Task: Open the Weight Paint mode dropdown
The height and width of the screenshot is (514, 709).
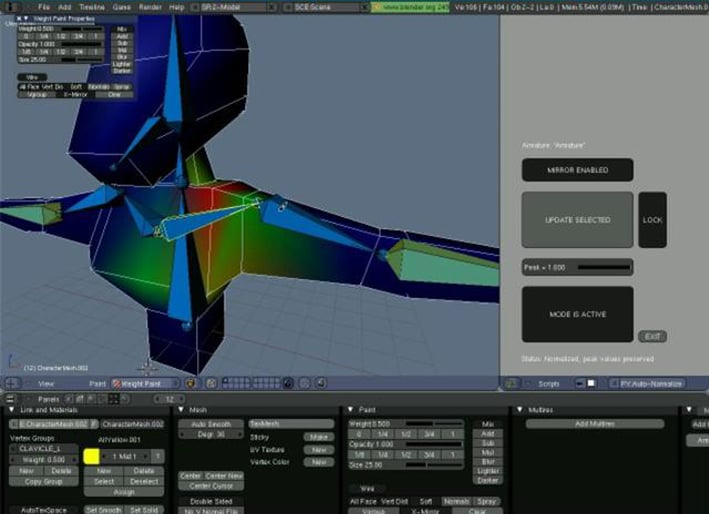Action: tap(145, 384)
